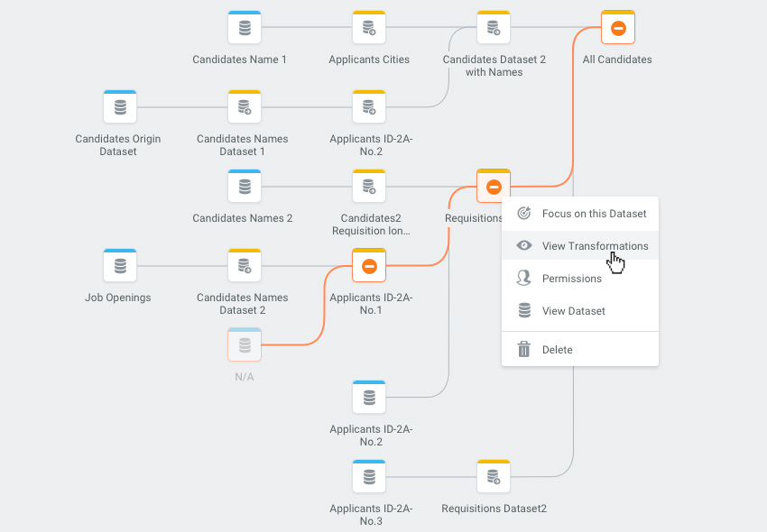Choose Focus on this Dataset
The height and width of the screenshot is (532, 767).
594,214
